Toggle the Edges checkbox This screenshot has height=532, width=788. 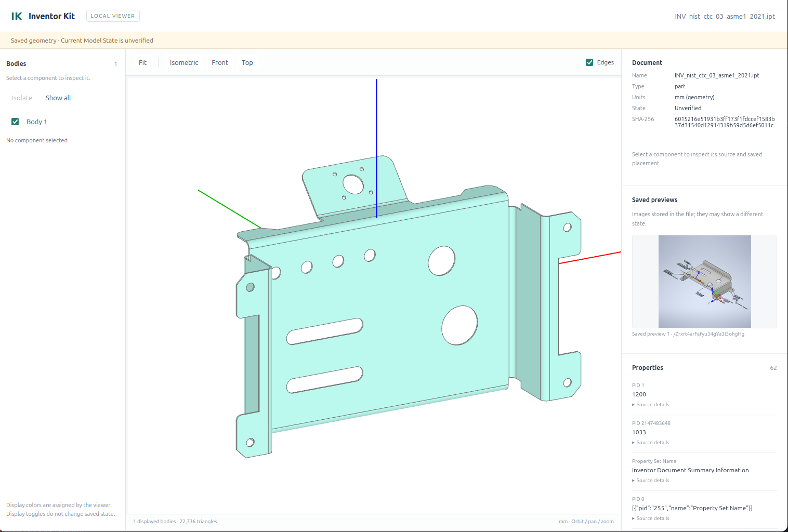(589, 62)
